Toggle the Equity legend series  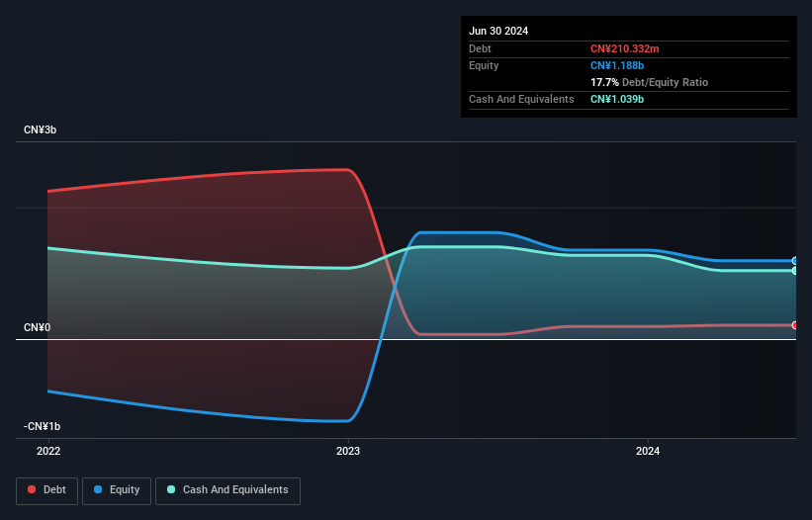click(x=117, y=490)
